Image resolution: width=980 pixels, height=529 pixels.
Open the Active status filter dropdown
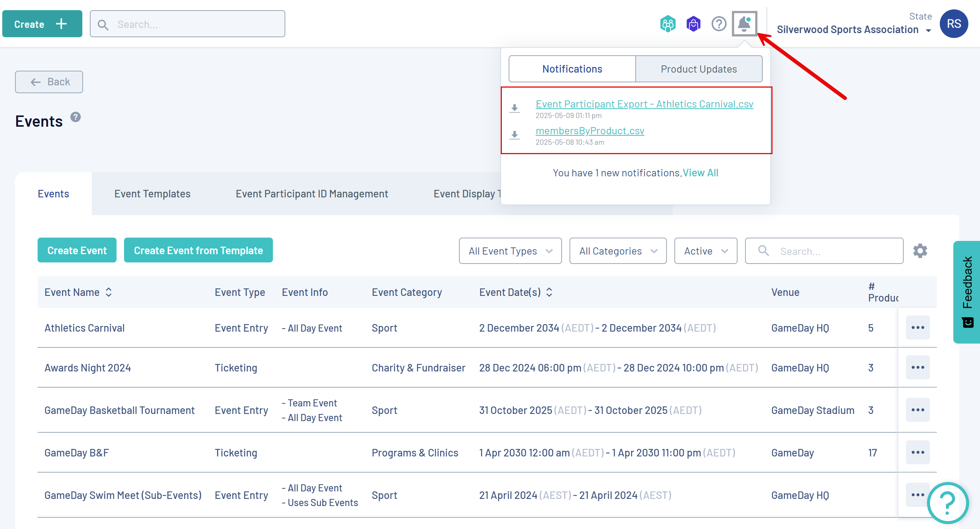[705, 251]
